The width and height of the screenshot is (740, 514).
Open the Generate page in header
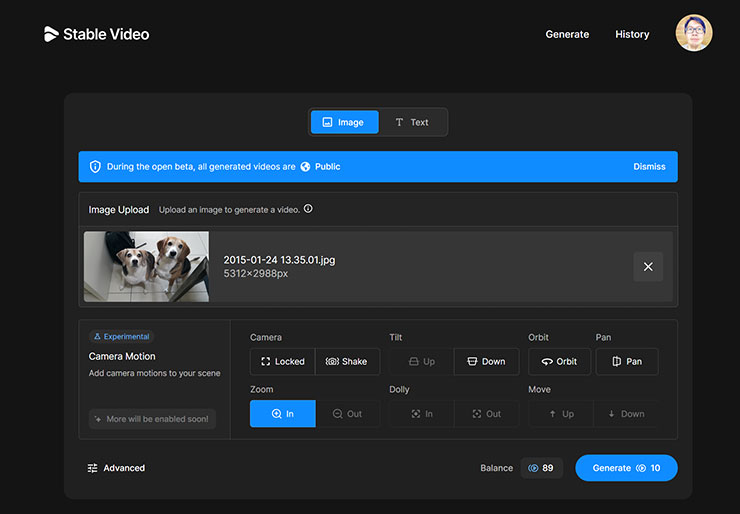point(567,34)
